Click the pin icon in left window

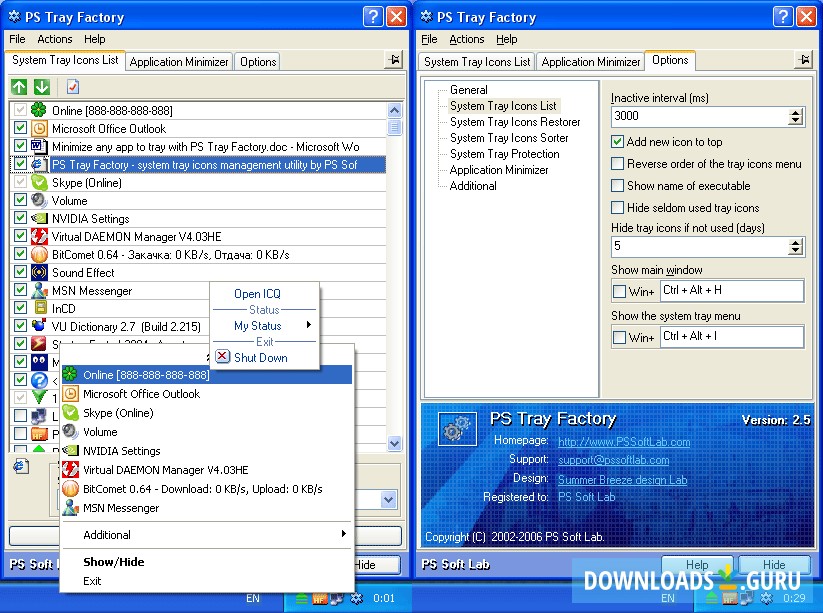click(393, 61)
